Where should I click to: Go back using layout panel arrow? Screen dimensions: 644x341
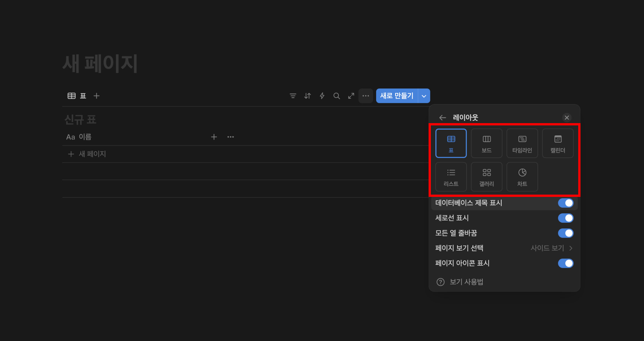coord(442,117)
